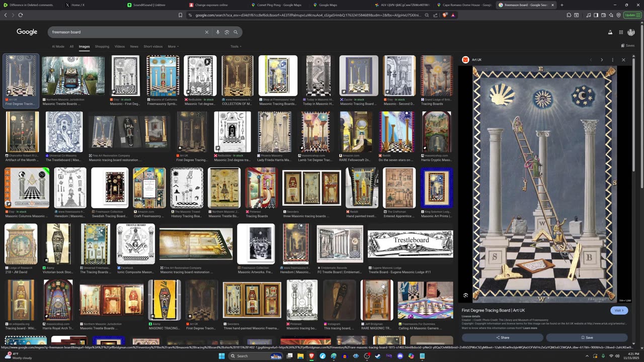The width and height of the screenshot is (644, 362).
Task: Close the image preview panel
Action: tap(623, 60)
